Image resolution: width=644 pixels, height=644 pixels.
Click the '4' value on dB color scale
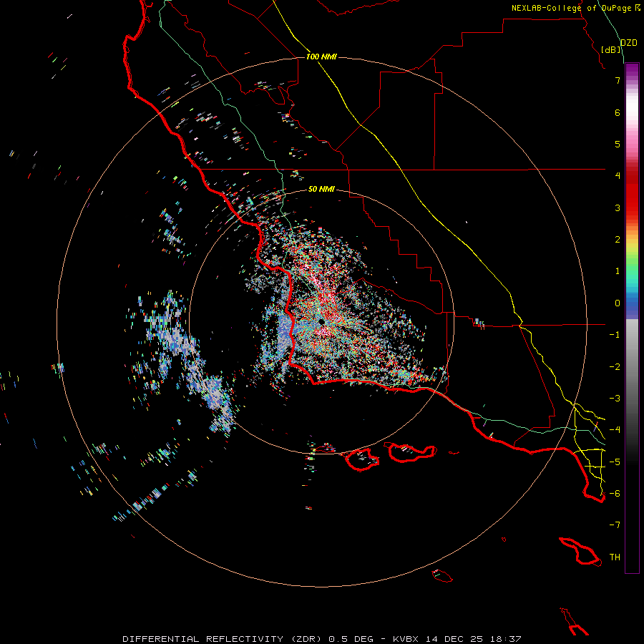[x=618, y=176]
